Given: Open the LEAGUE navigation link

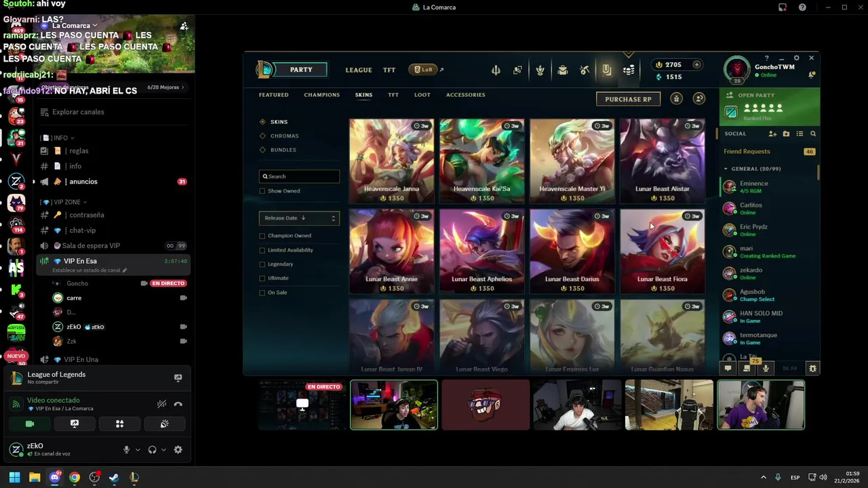Looking at the screenshot, I should coord(359,70).
